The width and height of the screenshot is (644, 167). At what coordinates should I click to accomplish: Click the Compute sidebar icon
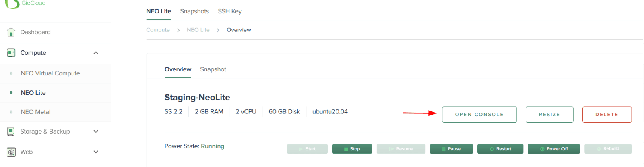11,53
